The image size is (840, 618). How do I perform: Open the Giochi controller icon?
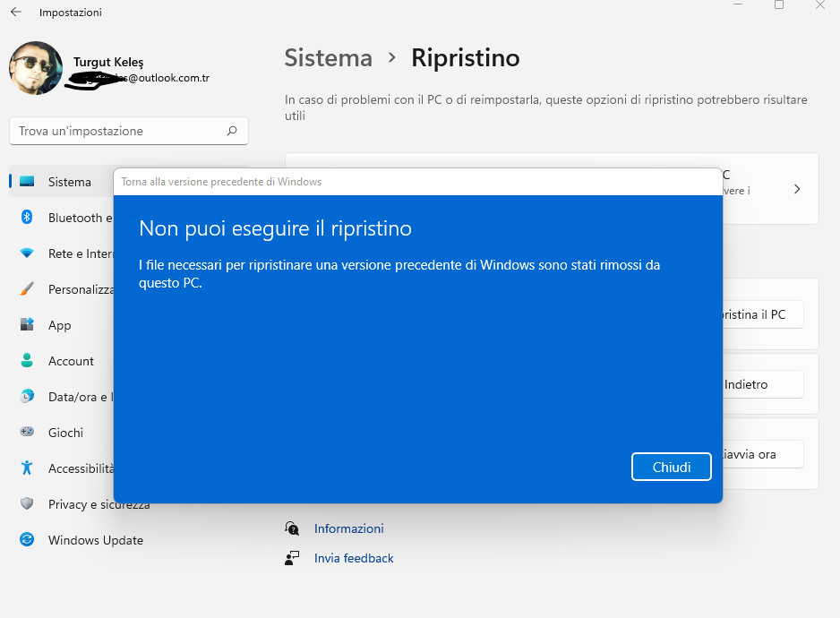(x=27, y=433)
